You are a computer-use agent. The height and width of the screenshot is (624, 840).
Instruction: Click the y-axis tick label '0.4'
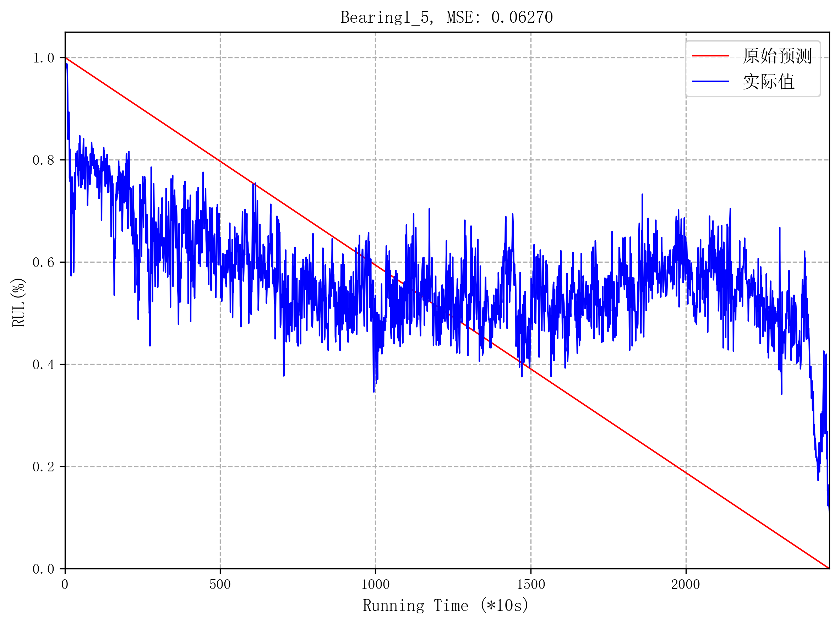pyautogui.click(x=43, y=365)
